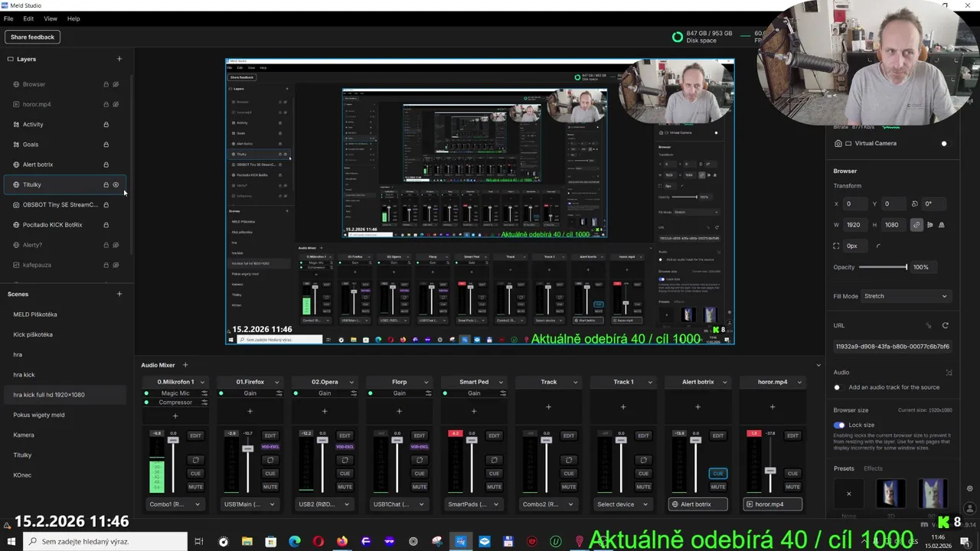
Task: Click lock icon on Goals layer
Action: point(106,144)
